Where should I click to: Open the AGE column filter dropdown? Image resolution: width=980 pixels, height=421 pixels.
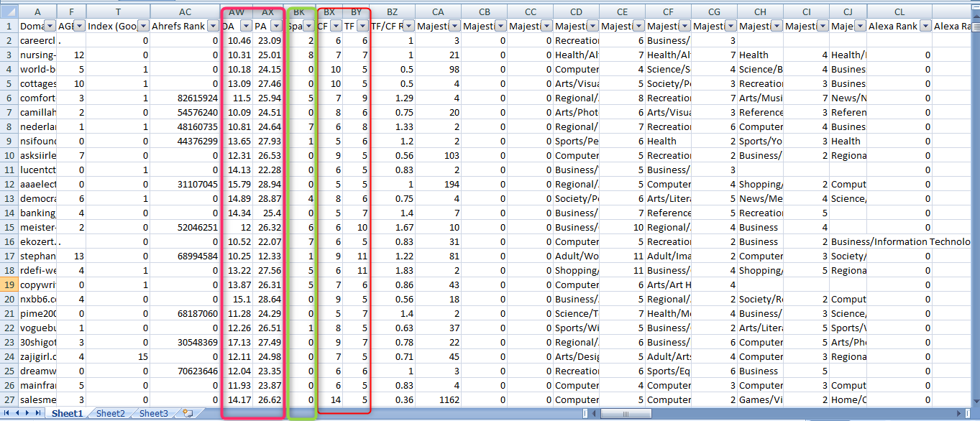click(80, 26)
